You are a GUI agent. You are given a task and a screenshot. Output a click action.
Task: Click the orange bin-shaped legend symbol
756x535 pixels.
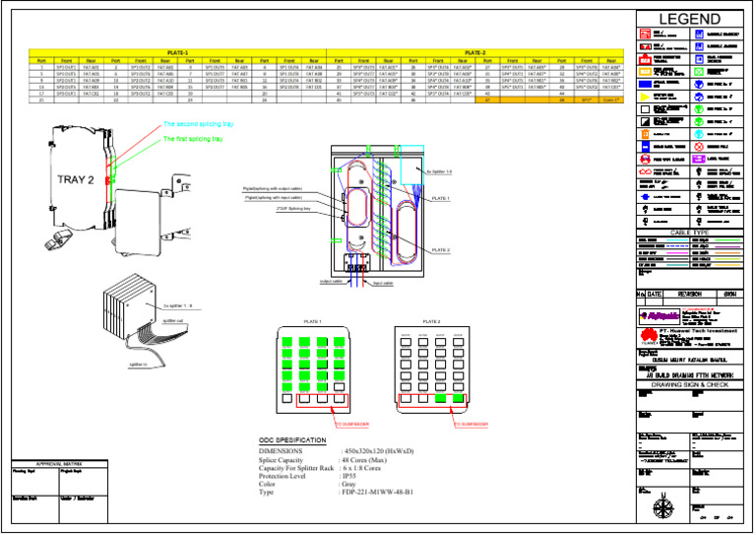click(x=645, y=134)
